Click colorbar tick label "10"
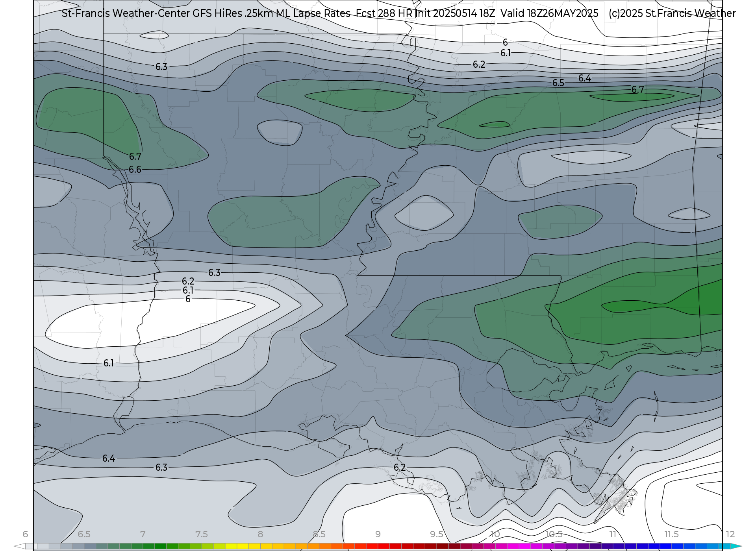756x551 pixels. [495, 534]
